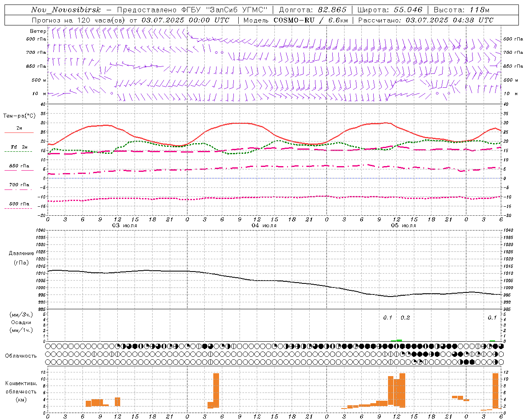Click the '850 гПа' temperature legend entry

pyautogui.click(x=19, y=166)
